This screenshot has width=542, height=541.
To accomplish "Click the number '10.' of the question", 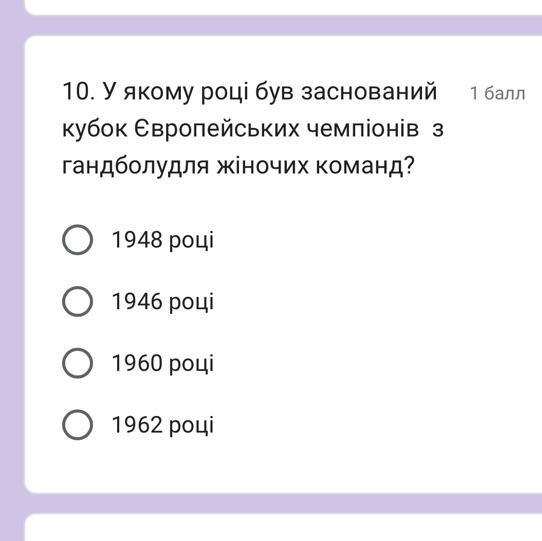I will click(78, 92).
